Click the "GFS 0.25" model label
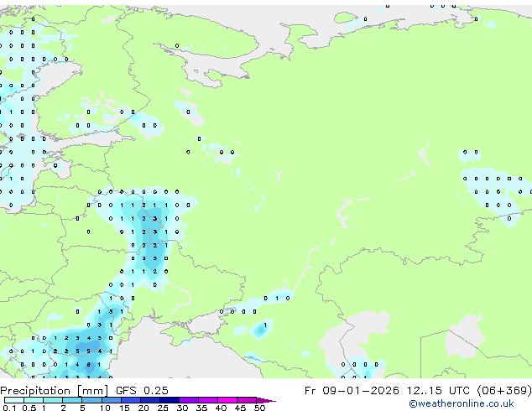This screenshot has height=411, width=532. 142,390
